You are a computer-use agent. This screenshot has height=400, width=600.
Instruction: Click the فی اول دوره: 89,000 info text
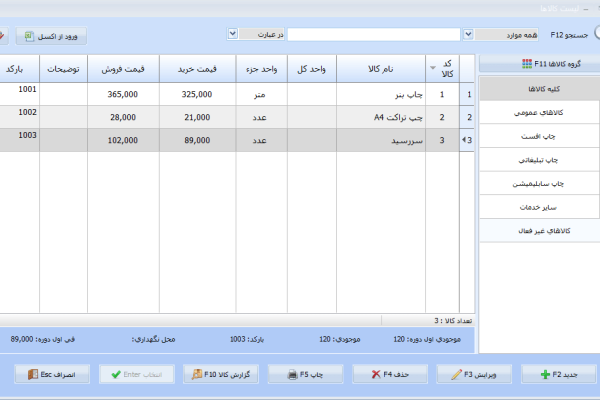pyautogui.click(x=42, y=339)
